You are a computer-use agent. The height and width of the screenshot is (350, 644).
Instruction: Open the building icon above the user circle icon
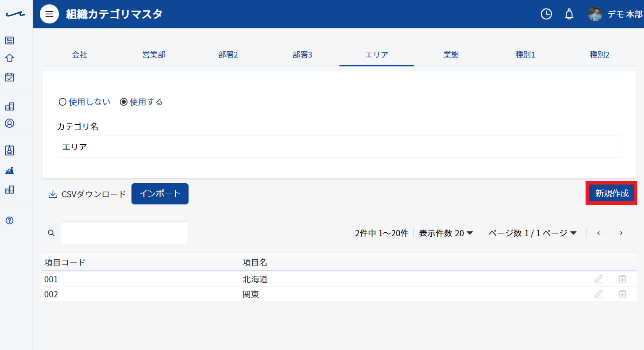tap(10, 107)
